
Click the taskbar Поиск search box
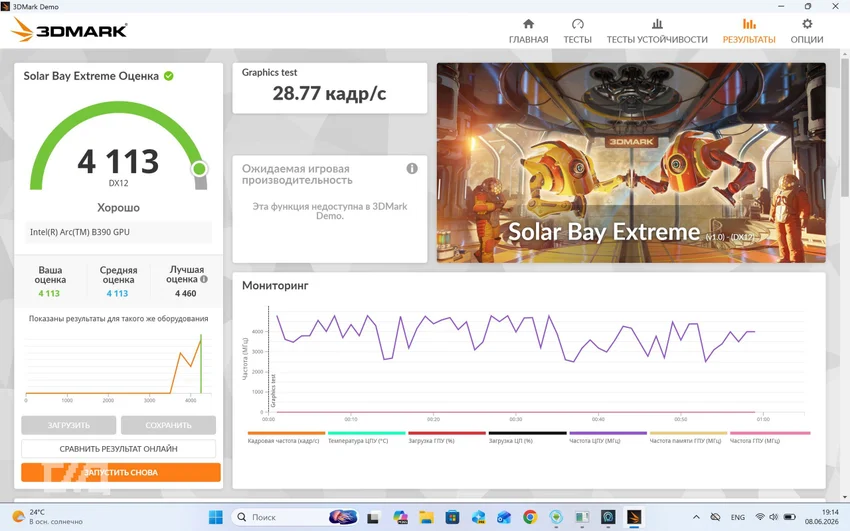click(x=295, y=517)
